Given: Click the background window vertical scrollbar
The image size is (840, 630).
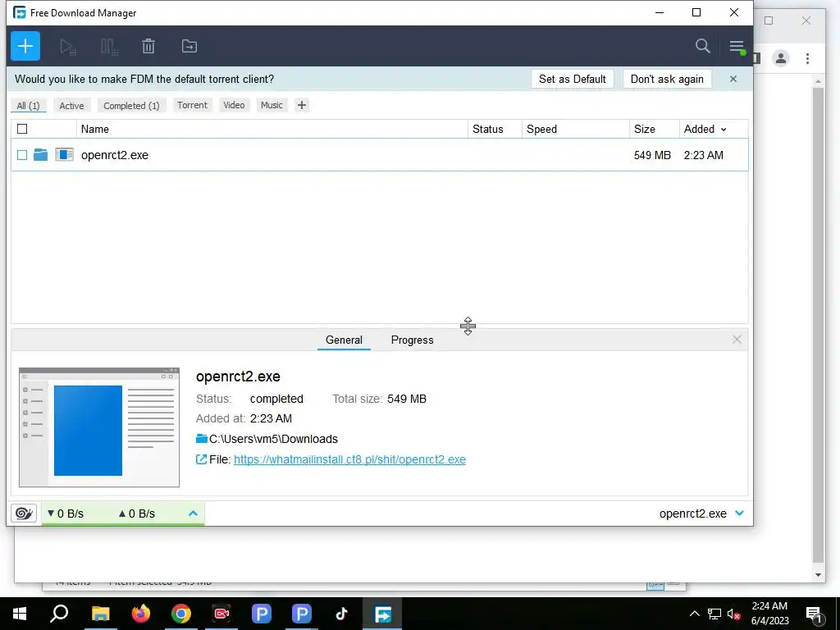Looking at the screenshot, I should coord(818,326).
